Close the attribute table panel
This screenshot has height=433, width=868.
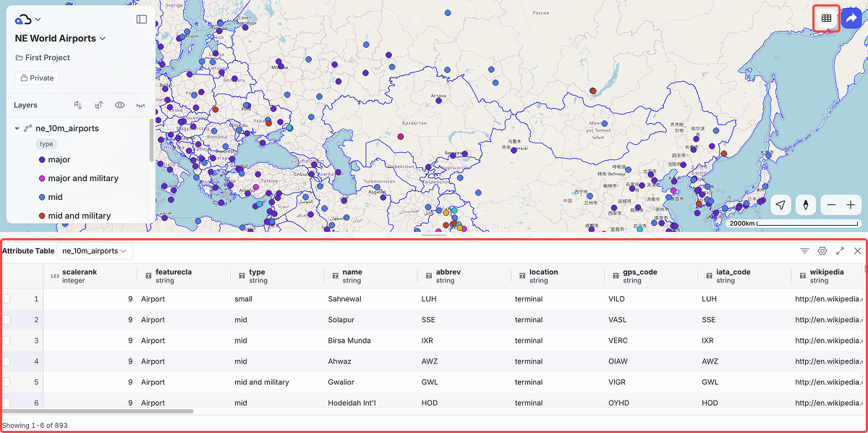tap(857, 251)
